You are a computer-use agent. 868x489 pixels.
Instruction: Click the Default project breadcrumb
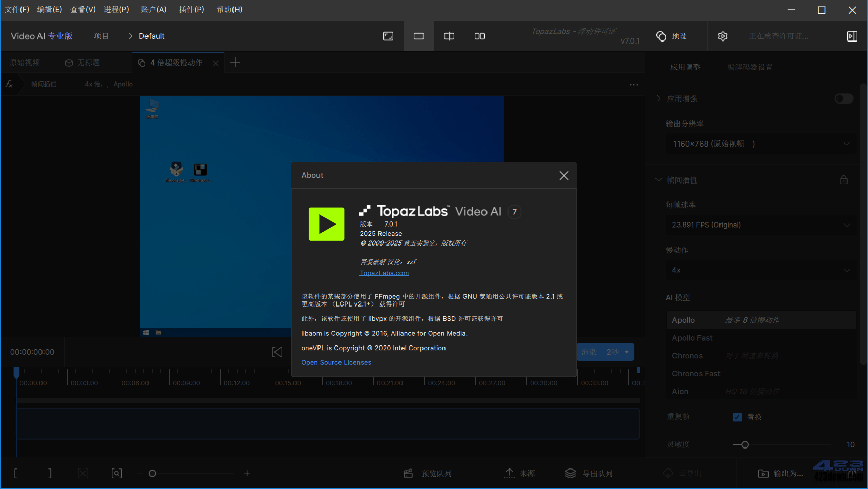[x=152, y=36]
